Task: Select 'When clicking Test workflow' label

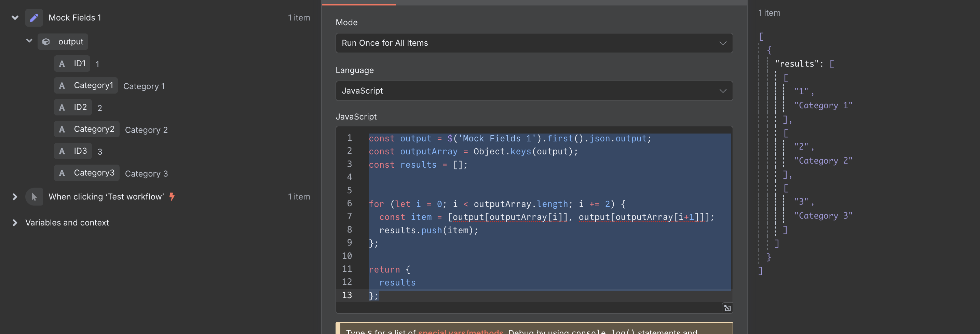Action: tap(106, 197)
